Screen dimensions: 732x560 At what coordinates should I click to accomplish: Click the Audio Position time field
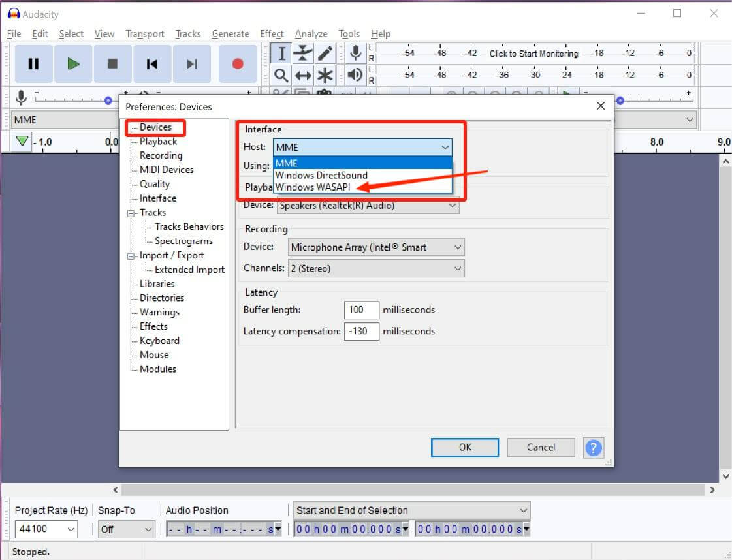point(223,529)
